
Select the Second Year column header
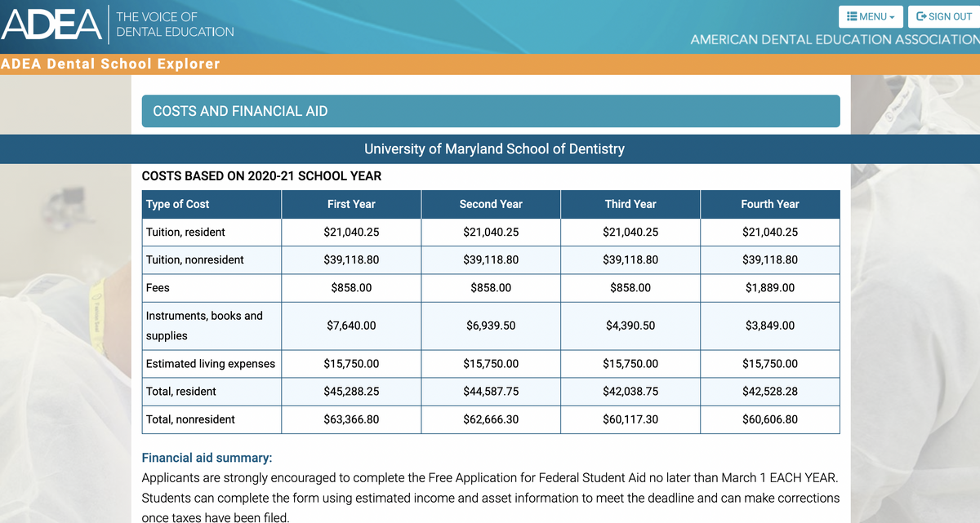tap(491, 204)
